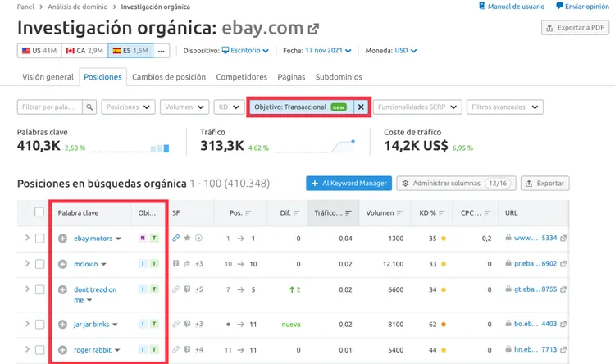615x364 pixels.
Task: Open the Enviar opinión link
Action: pos(582,7)
